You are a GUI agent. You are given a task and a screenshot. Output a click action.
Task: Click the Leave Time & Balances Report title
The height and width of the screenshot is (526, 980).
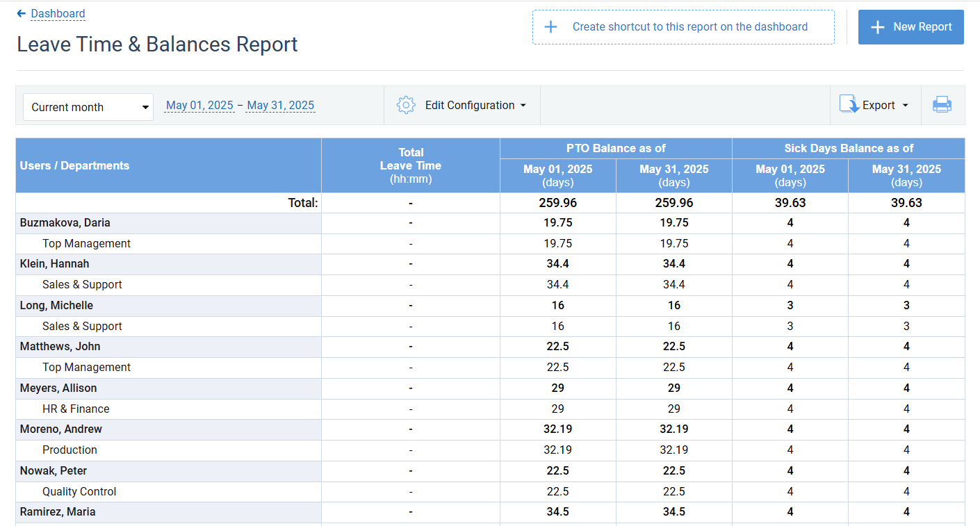pyautogui.click(x=157, y=44)
